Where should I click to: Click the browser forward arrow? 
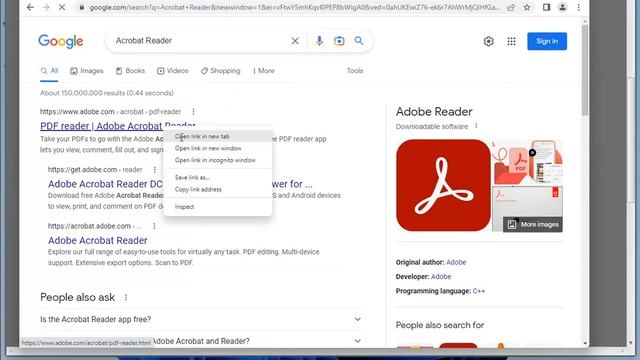[46, 7]
